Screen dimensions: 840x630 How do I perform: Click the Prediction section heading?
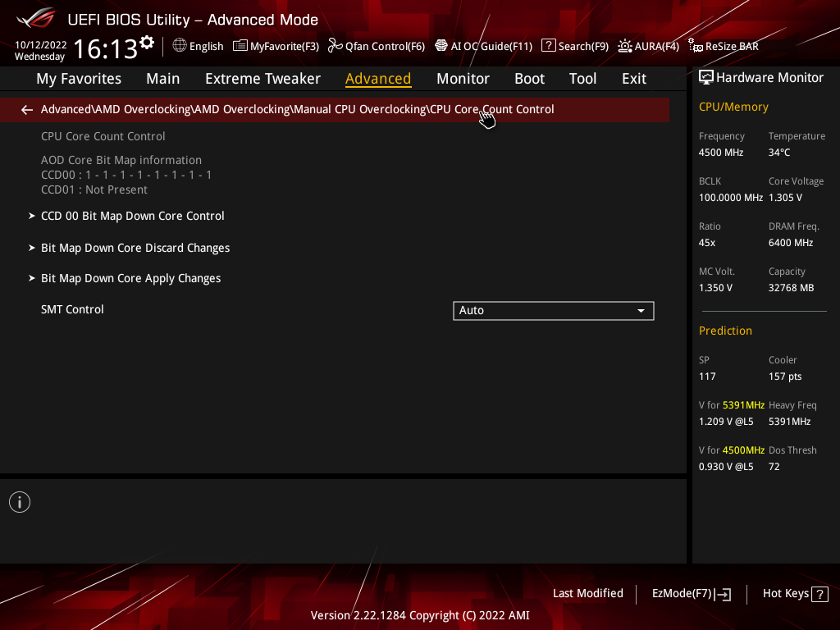(725, 331)
